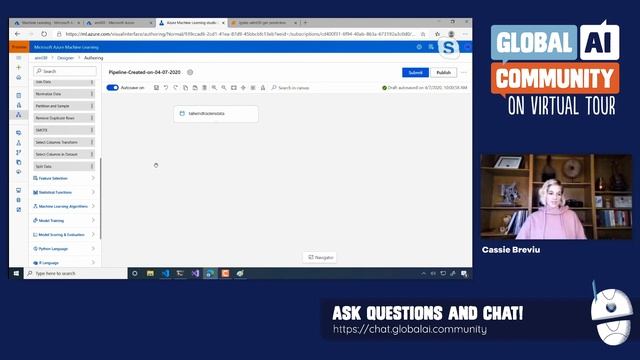Open Datasets icon in left sidebar
The image size is (640, 360).
tap(18, 133)
